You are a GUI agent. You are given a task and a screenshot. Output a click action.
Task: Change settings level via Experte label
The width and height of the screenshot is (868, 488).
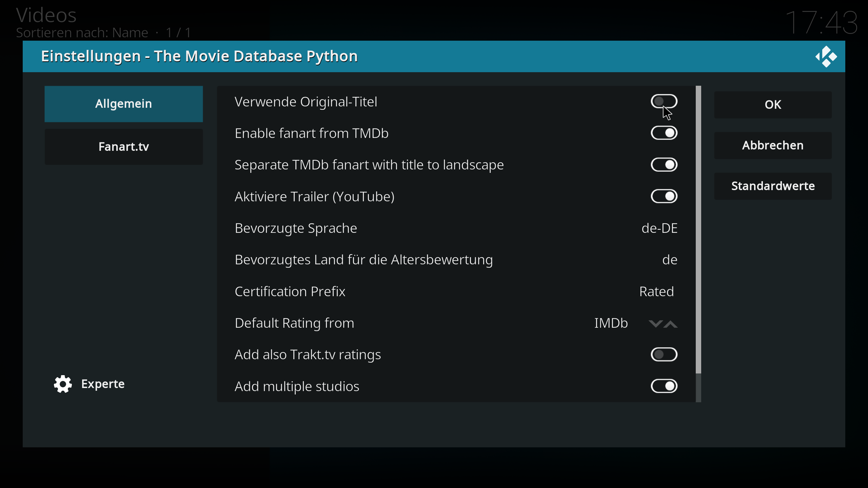pyautogui.click(x=103, y=384)
